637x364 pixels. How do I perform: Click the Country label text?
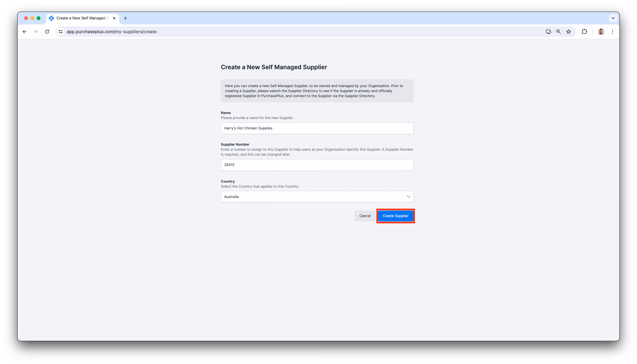coord(228,181)
